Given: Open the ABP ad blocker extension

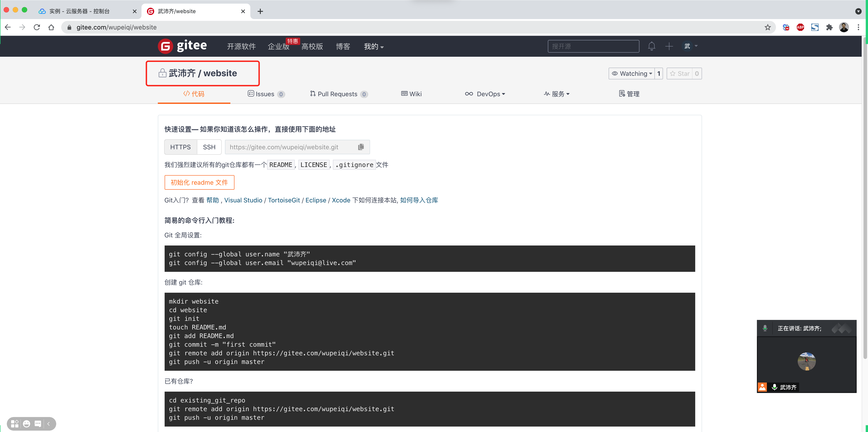Looking at the screenshot, I should coord(800,27).
